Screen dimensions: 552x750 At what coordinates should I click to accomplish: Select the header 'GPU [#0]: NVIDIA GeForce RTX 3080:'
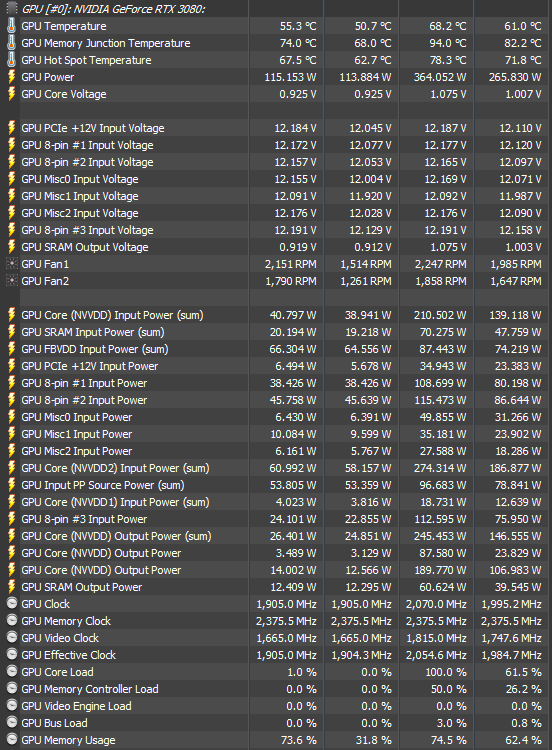coord(113,9)
